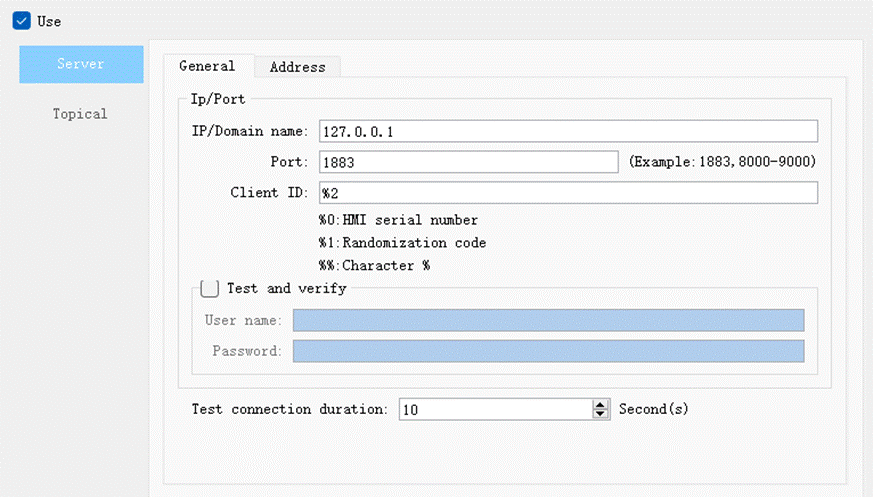The image size is (873, 497).
Task: Open the Topical section in sidebar
Action: tap(80, 114)
